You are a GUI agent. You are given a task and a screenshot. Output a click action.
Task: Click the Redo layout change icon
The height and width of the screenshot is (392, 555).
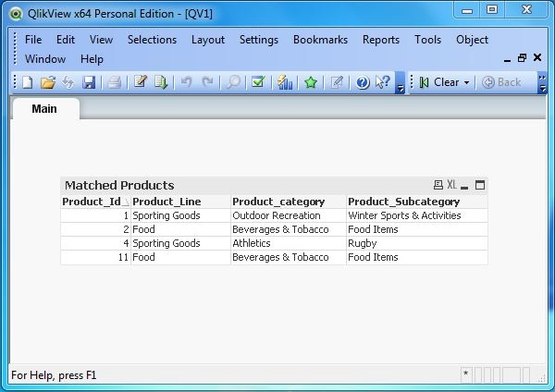[x=207, y=82]
